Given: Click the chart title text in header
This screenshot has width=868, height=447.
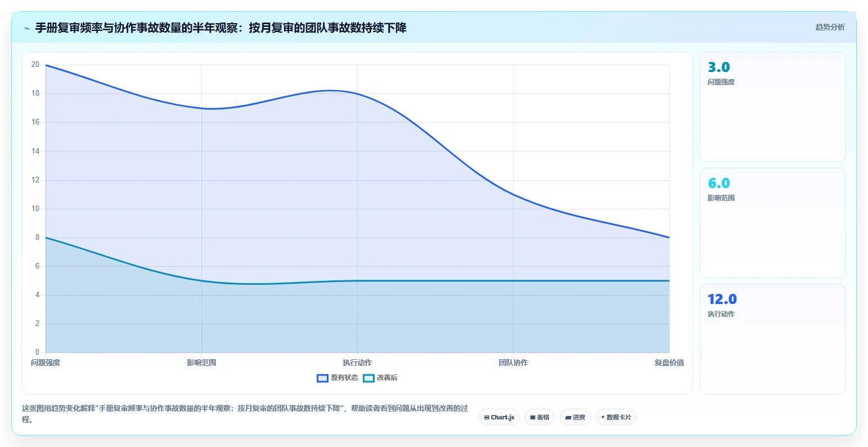Looking at the screenshot, I should 221,28.
